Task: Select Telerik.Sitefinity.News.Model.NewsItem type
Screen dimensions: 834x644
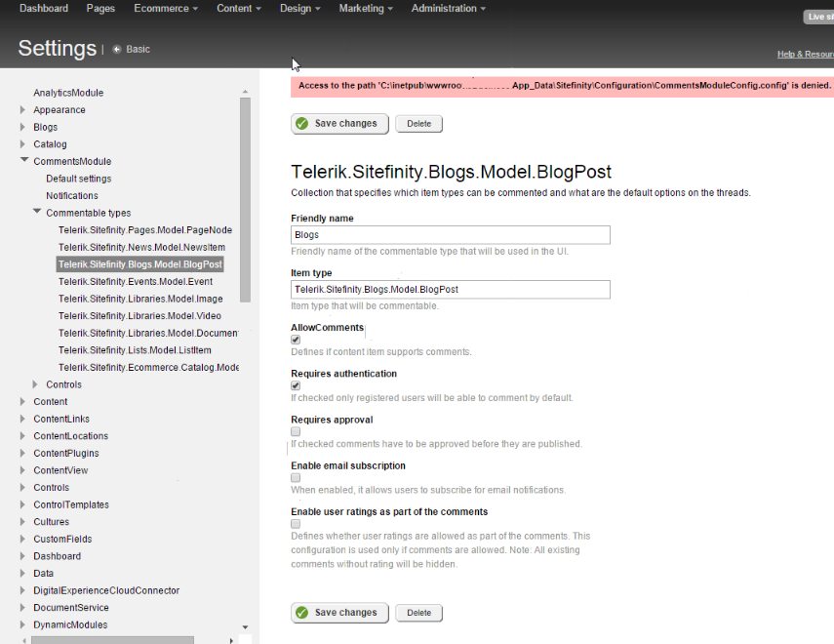Action: [x=141, y=248]
